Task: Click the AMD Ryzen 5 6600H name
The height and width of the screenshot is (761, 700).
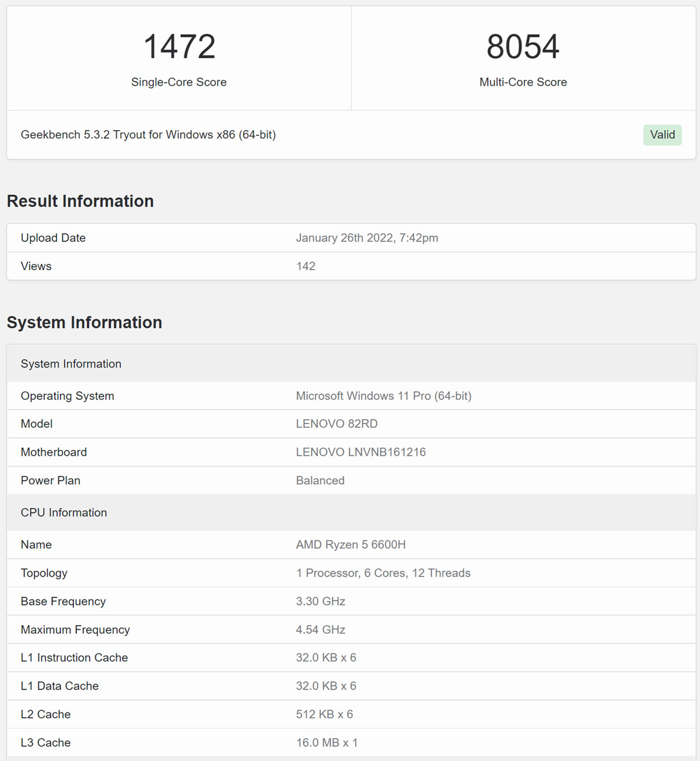Action: pos(351,544)
